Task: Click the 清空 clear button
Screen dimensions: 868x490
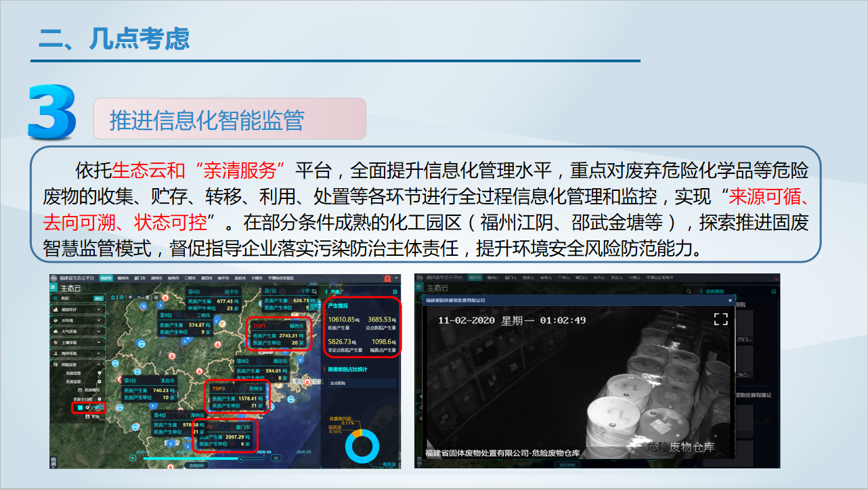Action: click(x=99, y=298)
